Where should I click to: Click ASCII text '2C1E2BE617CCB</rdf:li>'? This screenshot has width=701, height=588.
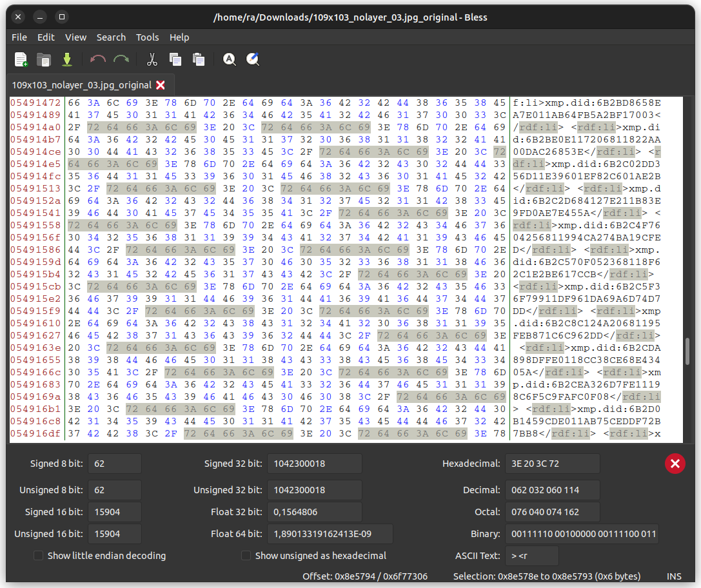click(x=584, y=274)
